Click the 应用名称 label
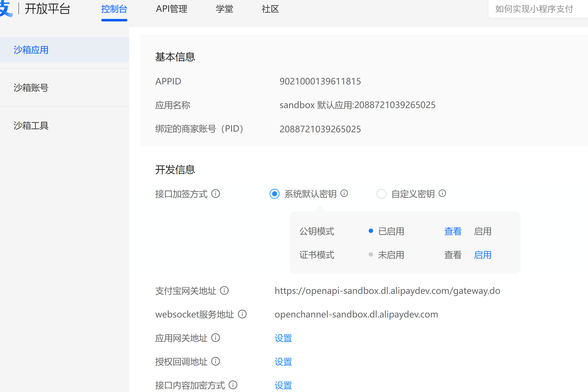The width and height of the screenshot is (588, 392). [173, 105]
